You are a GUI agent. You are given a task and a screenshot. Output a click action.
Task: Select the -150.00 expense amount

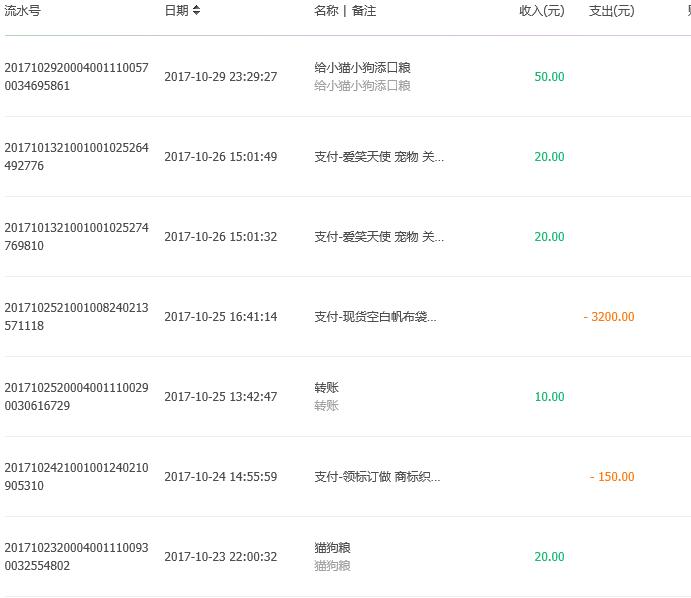pyautogui.click(x=612, y=476)
